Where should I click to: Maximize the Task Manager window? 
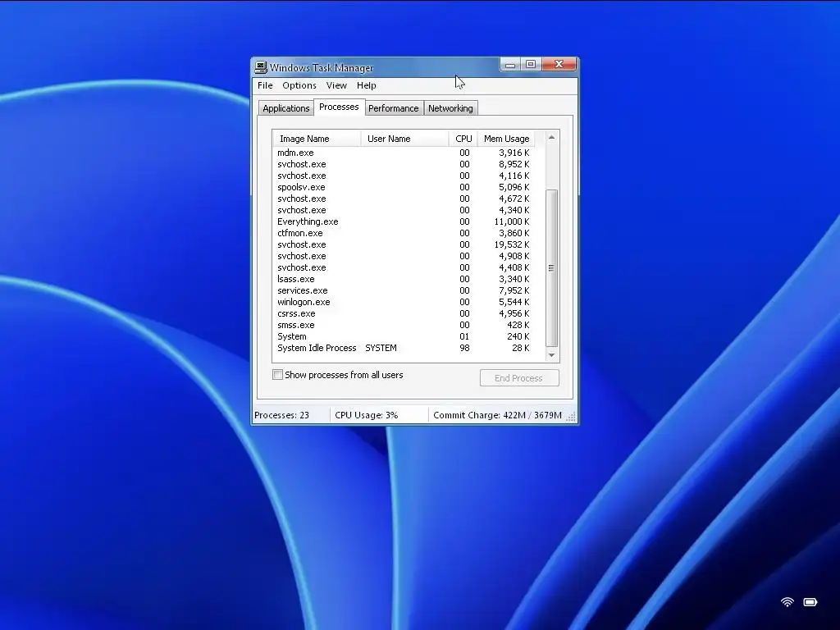click(x=531, y=65)
